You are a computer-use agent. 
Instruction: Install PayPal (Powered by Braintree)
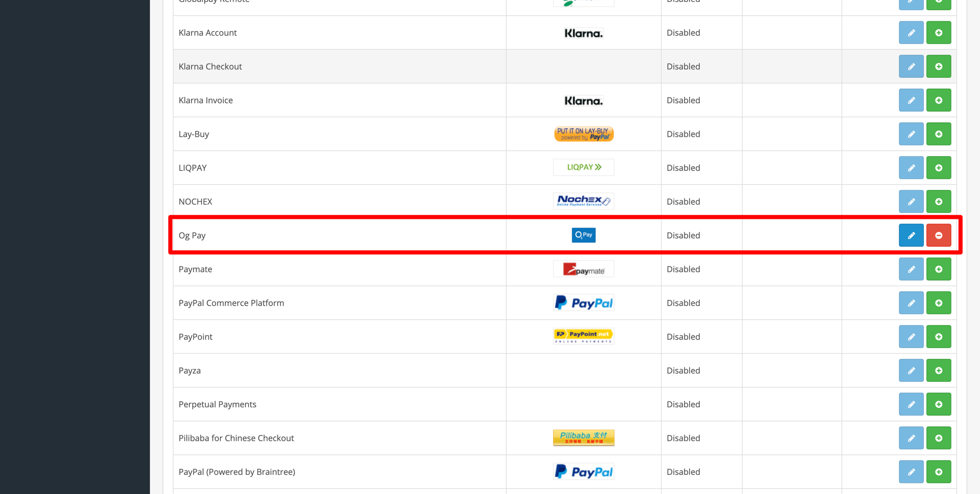[938, 472]
